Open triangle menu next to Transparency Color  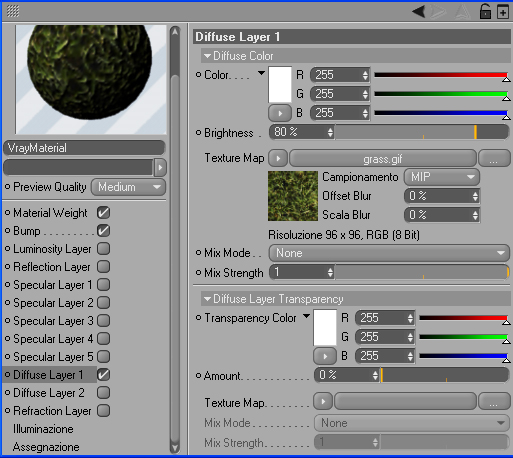pyautogui.click(x=306, y=316)
